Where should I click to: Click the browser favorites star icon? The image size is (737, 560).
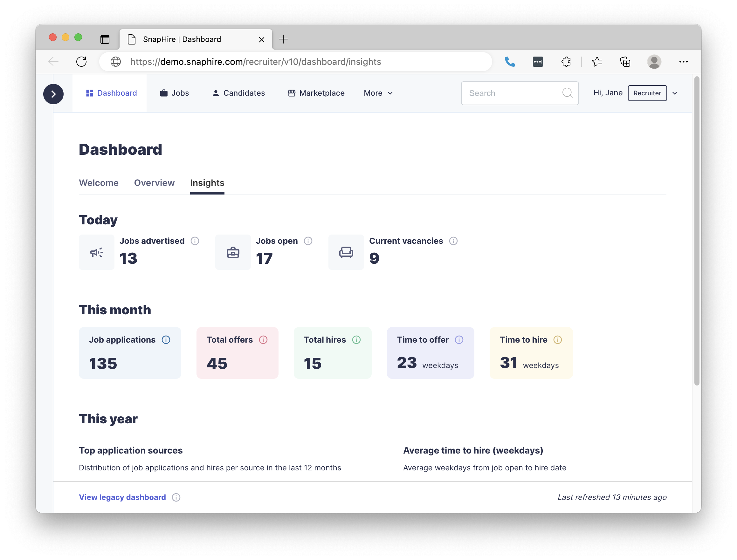tap(596, 62)
